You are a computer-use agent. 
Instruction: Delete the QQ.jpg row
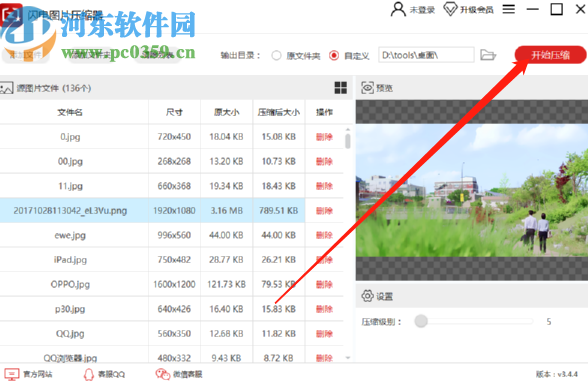[324, 334]
